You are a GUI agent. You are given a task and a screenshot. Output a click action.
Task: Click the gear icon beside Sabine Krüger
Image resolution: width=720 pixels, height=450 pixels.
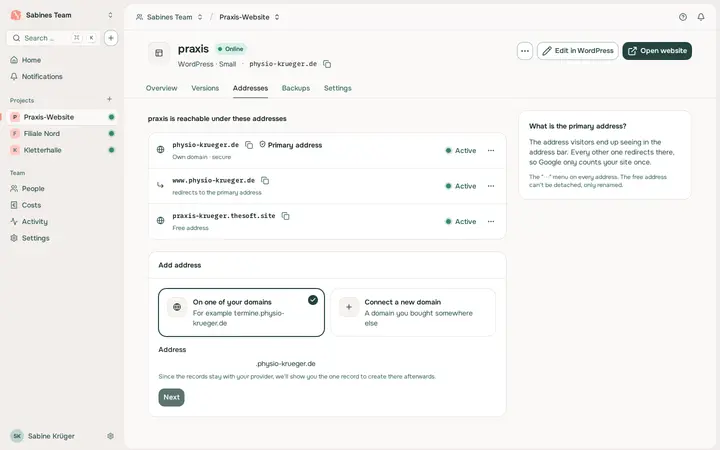click(110, 436)
